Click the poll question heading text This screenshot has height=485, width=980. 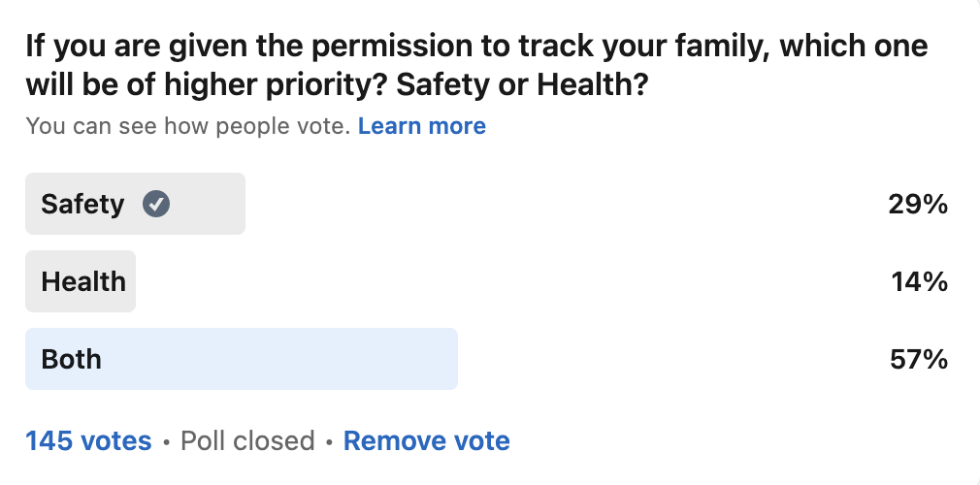[475, 46]
